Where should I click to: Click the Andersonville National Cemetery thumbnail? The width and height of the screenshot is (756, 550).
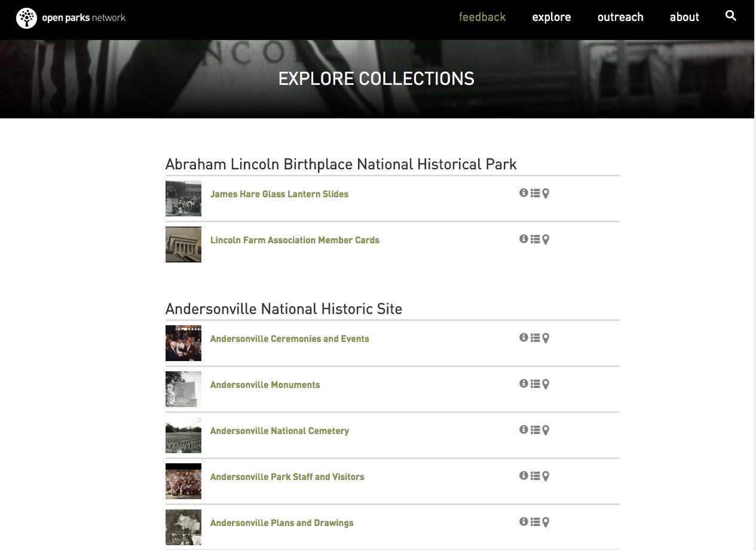pyautogui.click(x=183, y=435)
